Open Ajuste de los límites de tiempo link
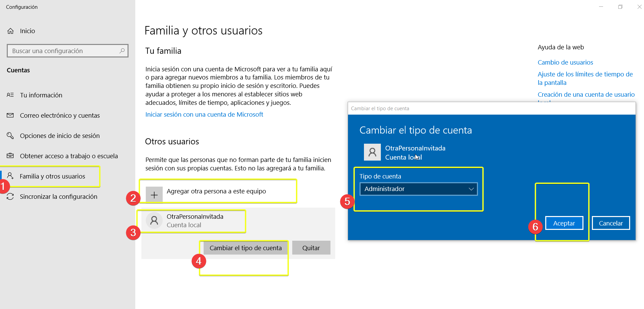This screenshot has height=309, width=644. (x=585, y=78)
